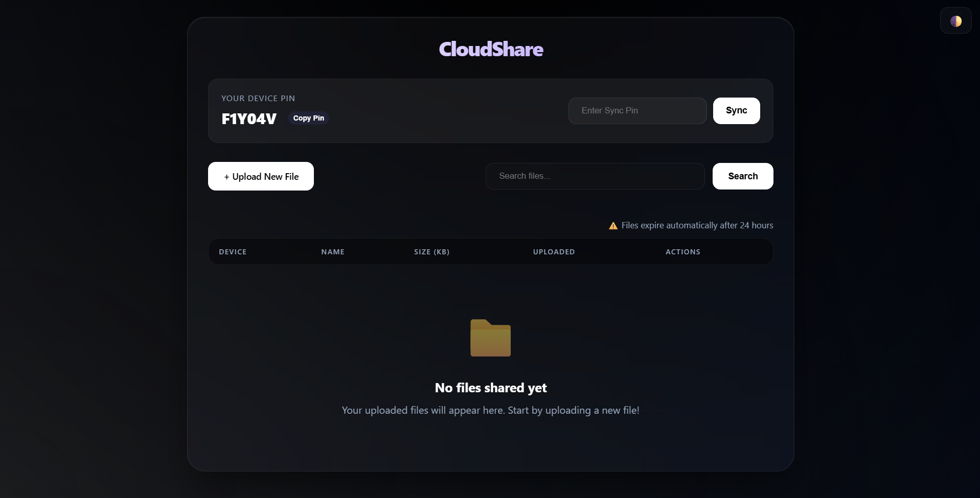The width and height of the screenshot is (980, 498).
Task: Focus the Search files input
Action: [595, 176]
